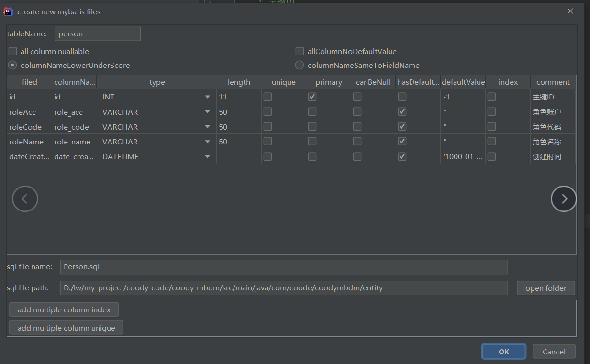Viewport: 590px width, 364px height.
Task: Click the tableName input containing person
Action: coord(97,33)
